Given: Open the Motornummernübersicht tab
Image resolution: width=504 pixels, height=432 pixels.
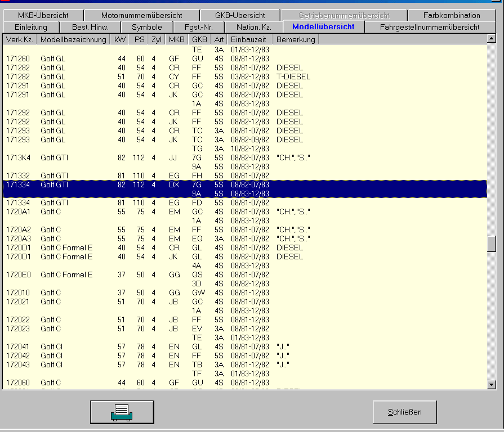Looking at the screenshot, I should [141, 15].
